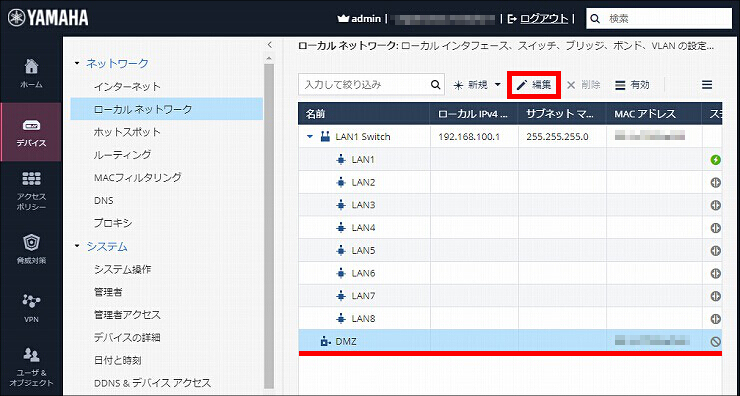The height and width of the screenshot is (396, 740).
Task: Click the admin crown icon
Action: point(343,18)
